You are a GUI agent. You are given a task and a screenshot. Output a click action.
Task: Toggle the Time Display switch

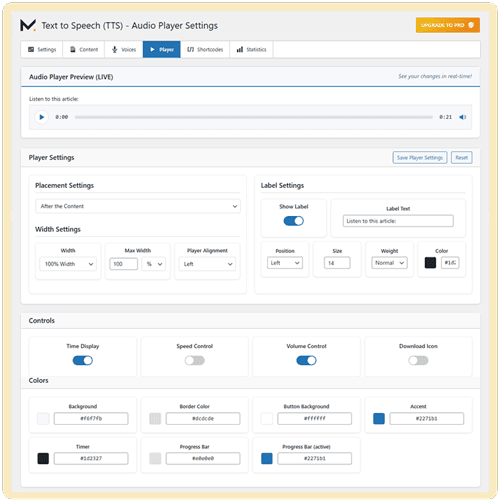pos(83,360)
